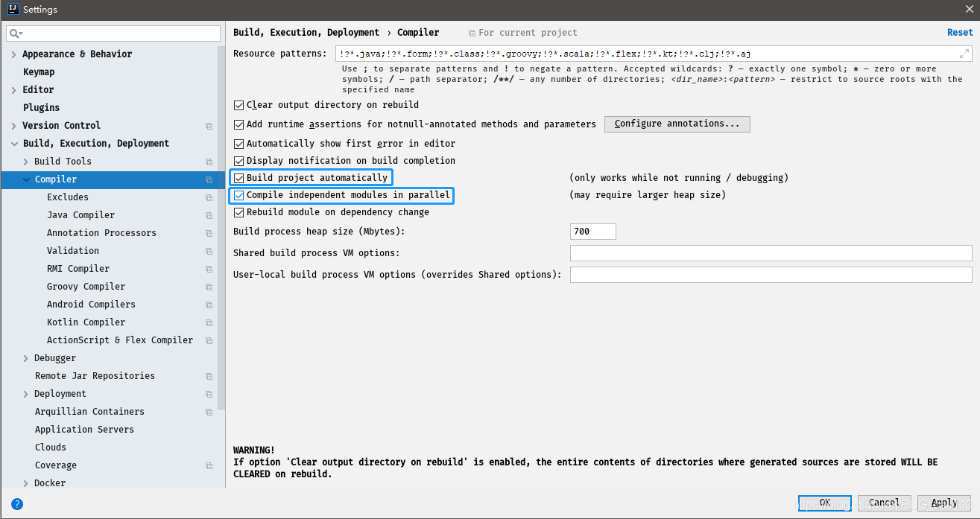
Task: Disable 'Clear output directory on rebuild'
Action: [x=238, y=106]
